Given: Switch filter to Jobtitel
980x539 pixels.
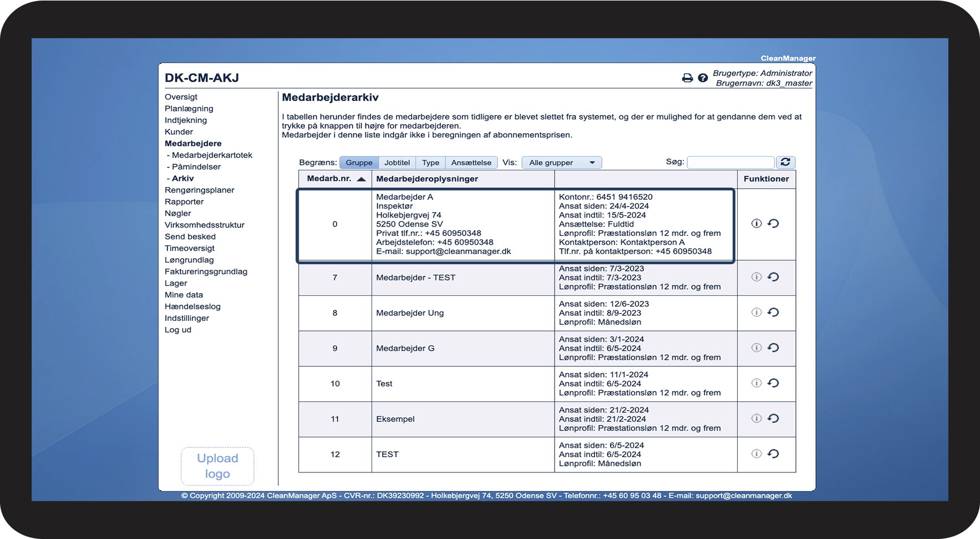Looking at the screenshot, I should (397, 163).
